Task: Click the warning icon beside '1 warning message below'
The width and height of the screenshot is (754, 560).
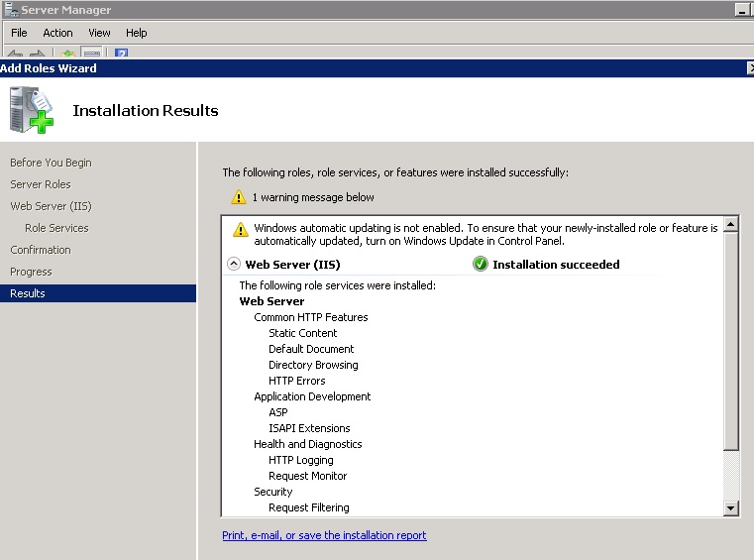Action: (239, 197)
